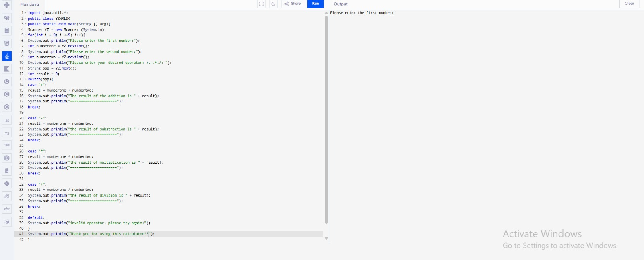Click the line "String opp = YZ.next();"
644x260 pixels.
[x=52, y=68]
